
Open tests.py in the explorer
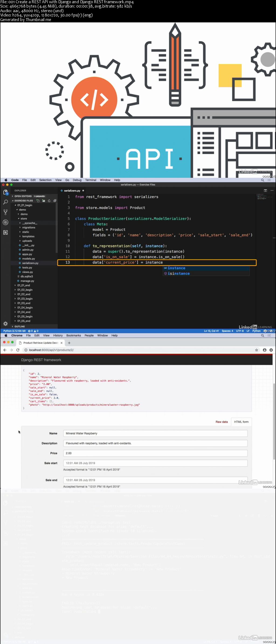click(27, 268)
